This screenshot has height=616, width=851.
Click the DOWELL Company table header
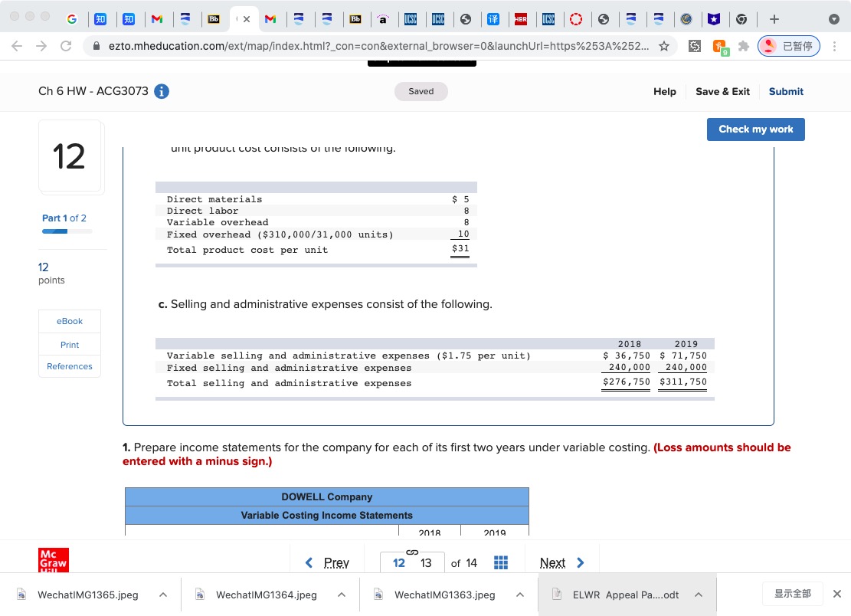327,496
